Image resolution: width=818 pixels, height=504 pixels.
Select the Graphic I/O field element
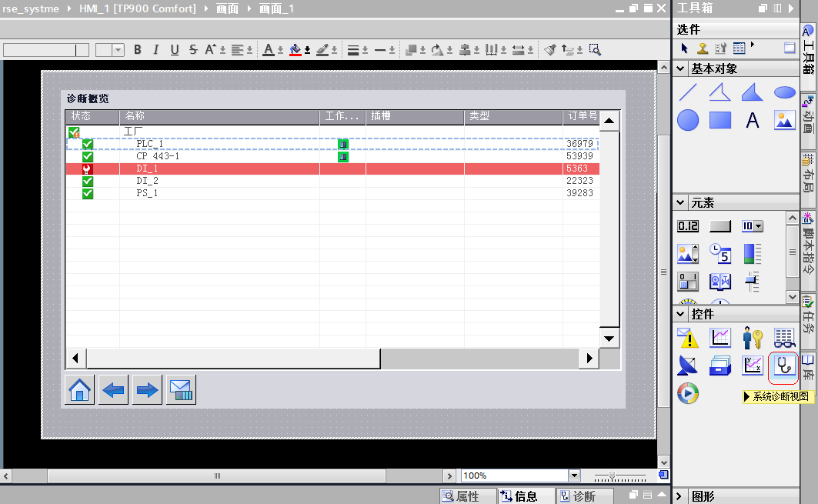point(688,254)
